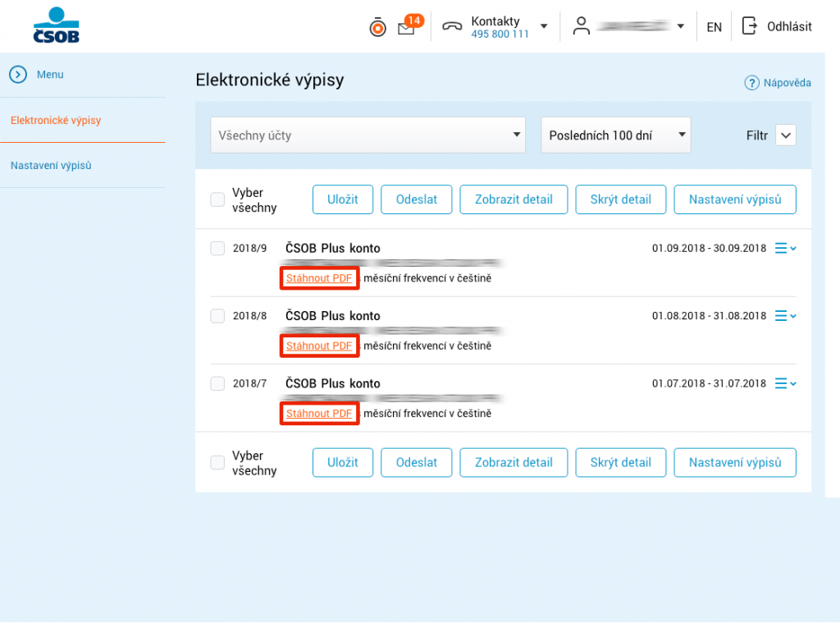Download the PDF for statement 2018/9

(x=319, y=278)
